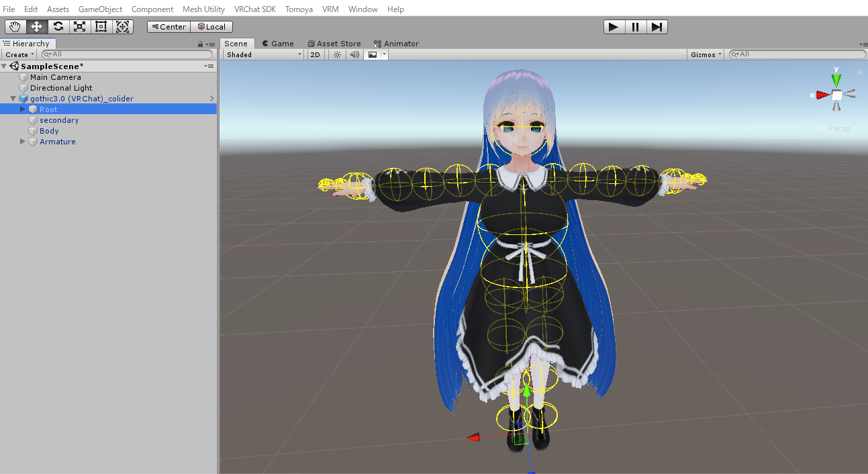This screenshot has width=868, height=474.
Task: Select the Scale tool
Action: (x=79, y=27)
